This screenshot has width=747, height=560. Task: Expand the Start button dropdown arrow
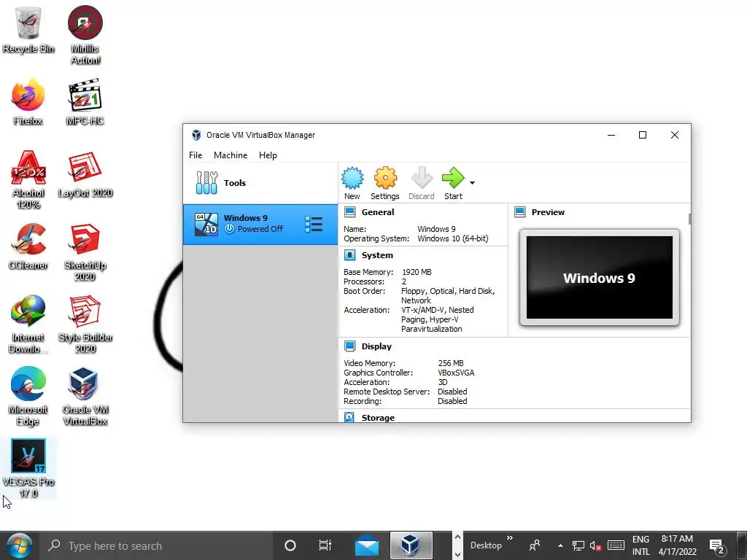[x=472, y=183]
